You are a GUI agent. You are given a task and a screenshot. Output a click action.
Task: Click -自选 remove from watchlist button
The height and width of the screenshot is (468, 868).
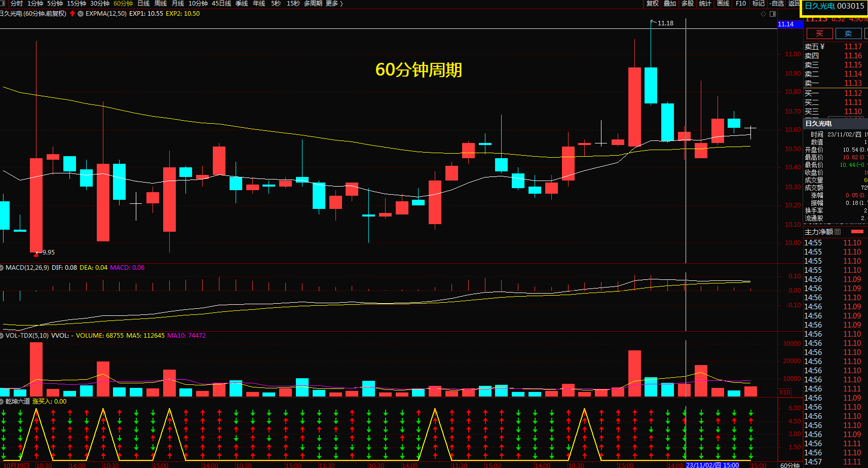click(x=777, y=4)
